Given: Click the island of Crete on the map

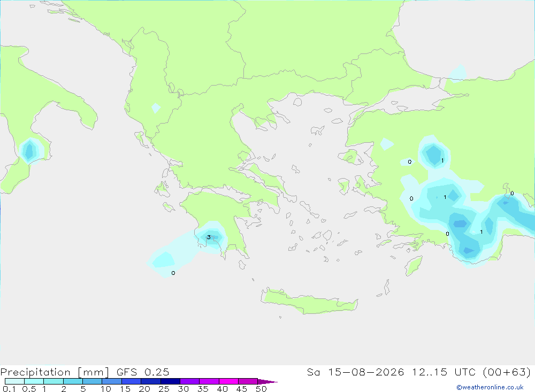Looking at the screenshot, I should pyautogui.click(x=309, y=302).
